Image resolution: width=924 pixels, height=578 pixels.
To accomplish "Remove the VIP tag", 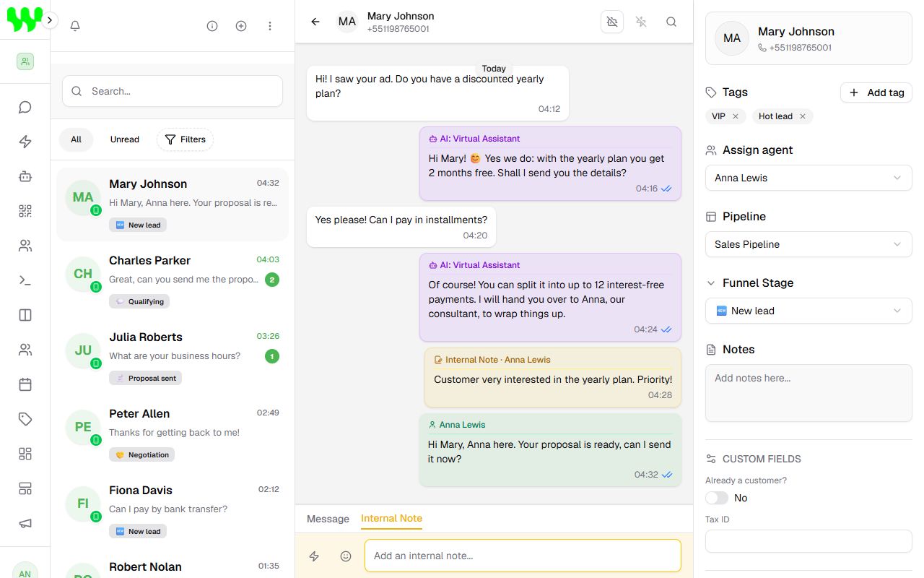I will [736, 116].
